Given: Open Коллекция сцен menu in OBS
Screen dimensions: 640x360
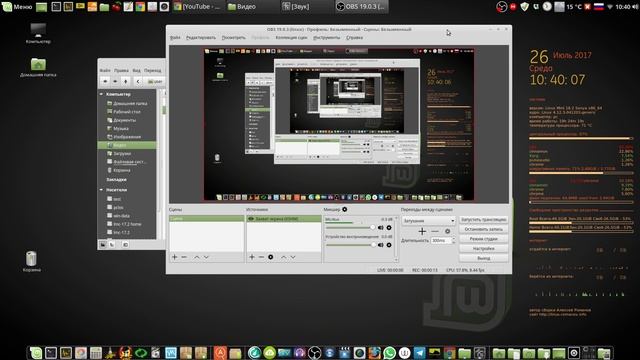Looking at the screenshot, I should pos(291,38).
